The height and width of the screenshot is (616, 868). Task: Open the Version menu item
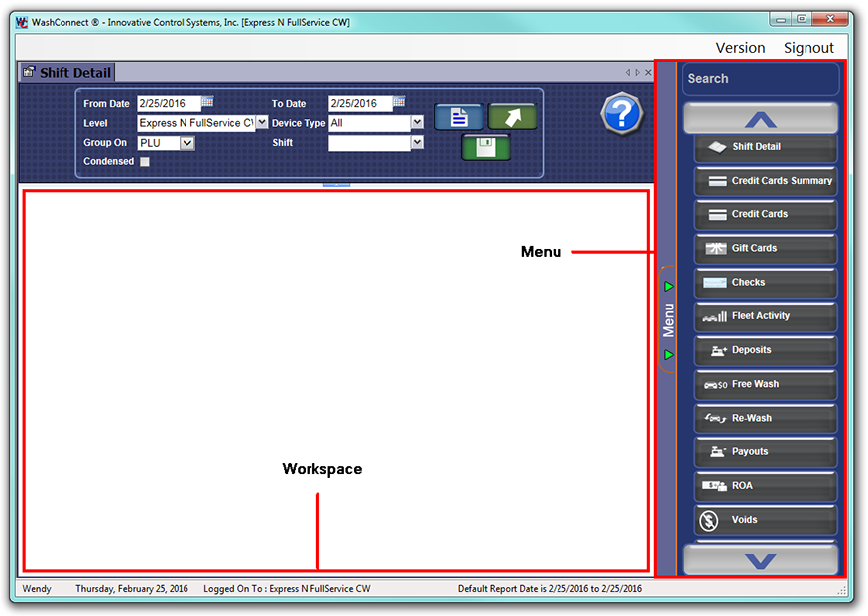pos(740,48)
